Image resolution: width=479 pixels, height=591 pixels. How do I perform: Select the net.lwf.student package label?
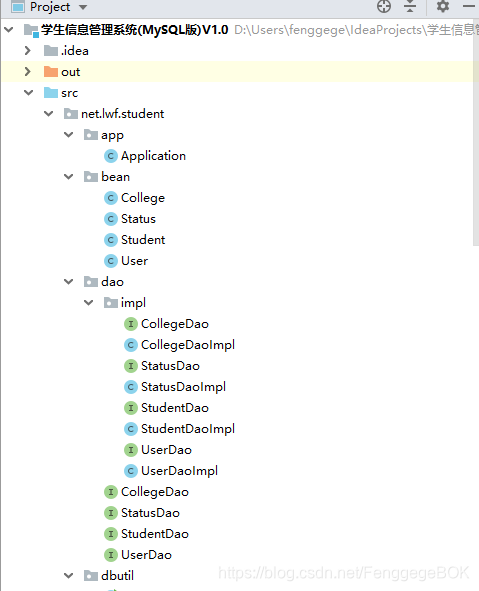click(122, 114)
